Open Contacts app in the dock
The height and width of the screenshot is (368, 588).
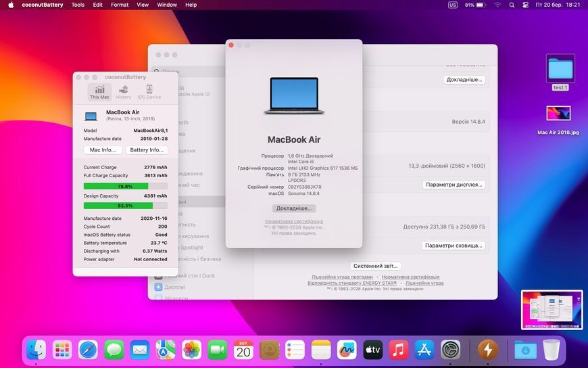[x=269, y=350]
